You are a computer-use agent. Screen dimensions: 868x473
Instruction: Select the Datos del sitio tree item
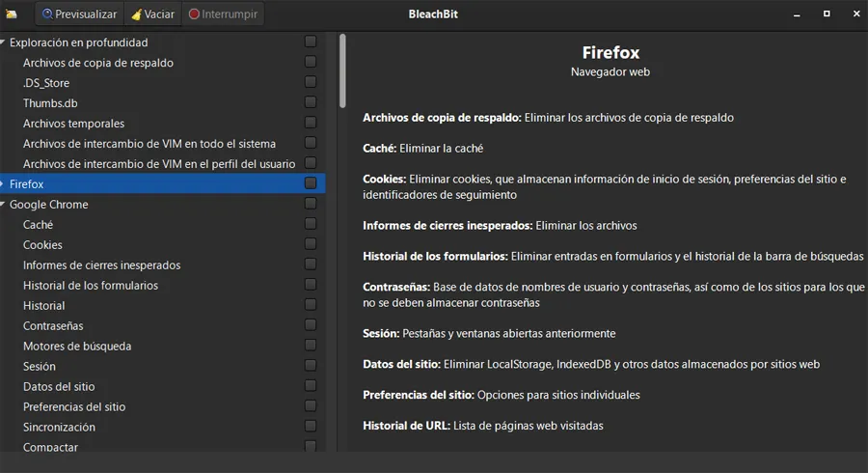tap(162, 386)
